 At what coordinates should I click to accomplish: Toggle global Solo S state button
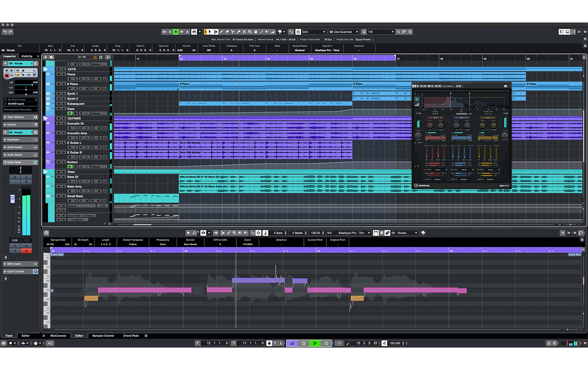click(x=170, y=32)
